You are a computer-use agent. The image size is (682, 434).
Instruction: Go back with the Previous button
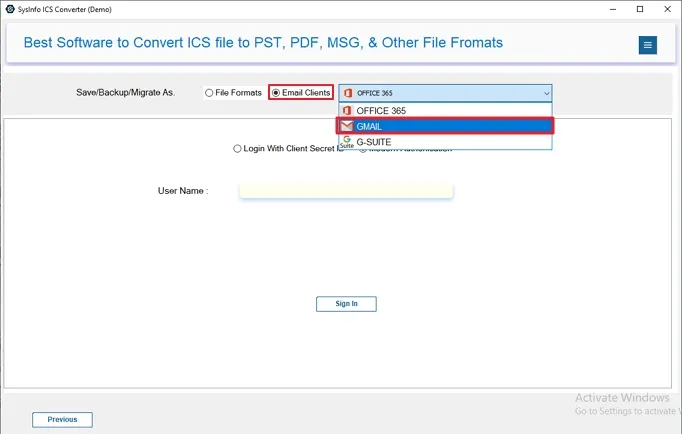pos(62,420)
